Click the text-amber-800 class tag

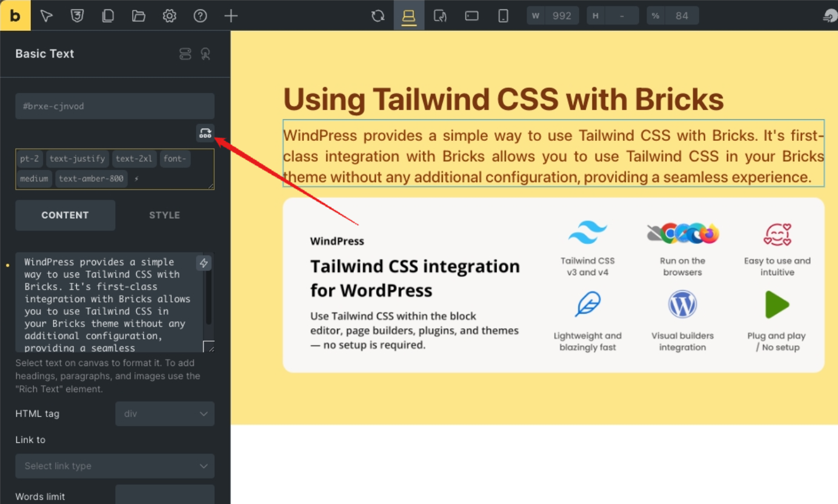pyautogui.click(x=91, y=179)
